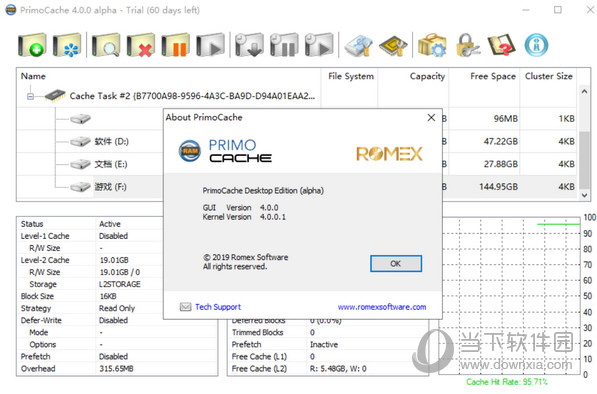This screenshot has height=394, width=597.
Task: Click the PrimoCache title bar app icon
Action: tap(11, 10)
